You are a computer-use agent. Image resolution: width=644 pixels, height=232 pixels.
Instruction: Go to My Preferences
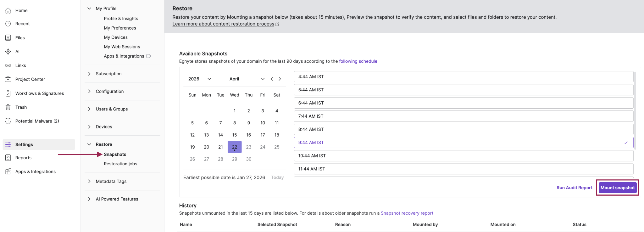click(120, 28)
